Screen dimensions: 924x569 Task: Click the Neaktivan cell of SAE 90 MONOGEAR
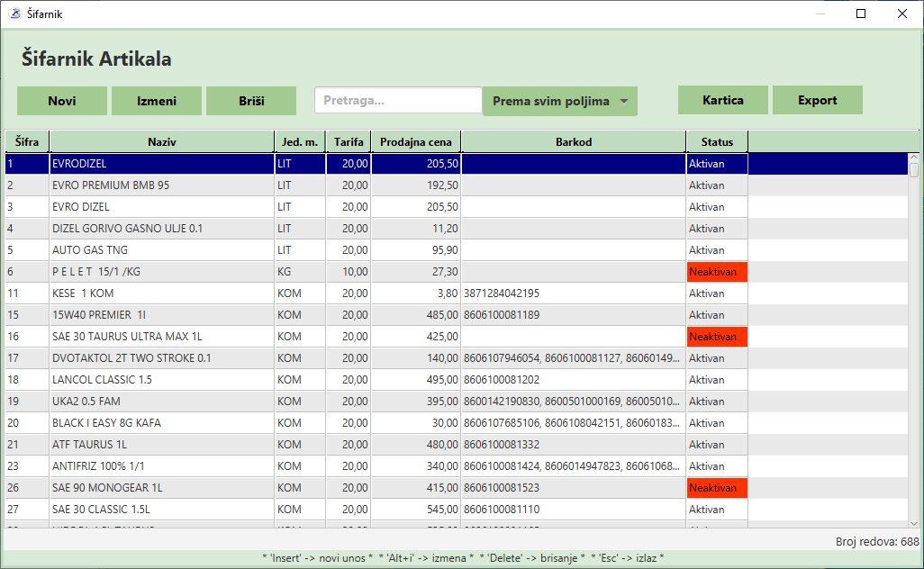point(717,488)
